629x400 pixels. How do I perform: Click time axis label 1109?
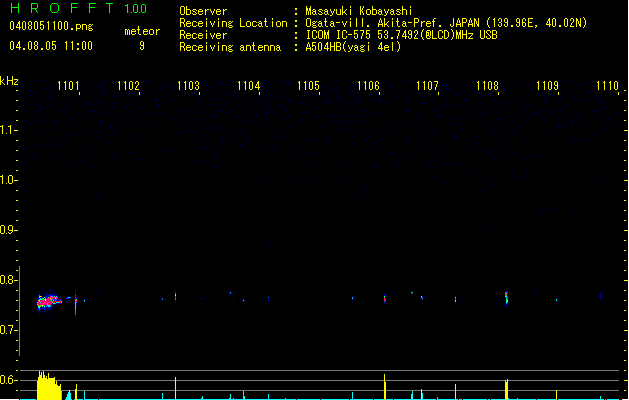547,86
